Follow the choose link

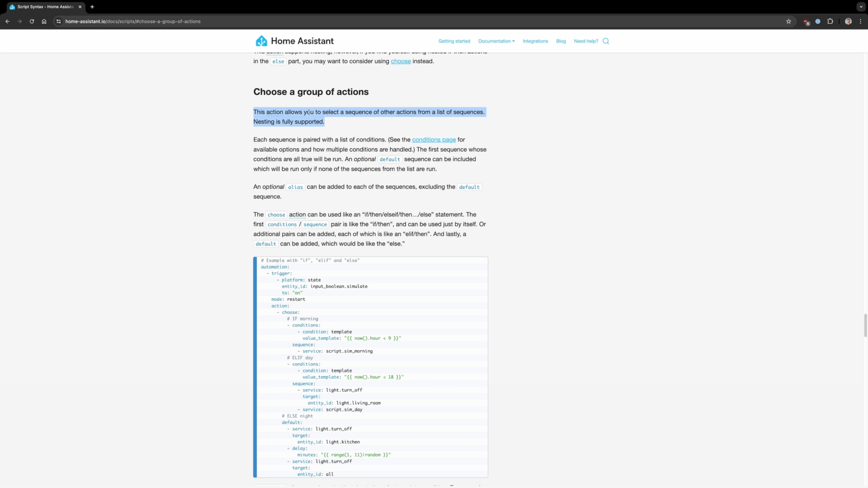click(401, 61)
